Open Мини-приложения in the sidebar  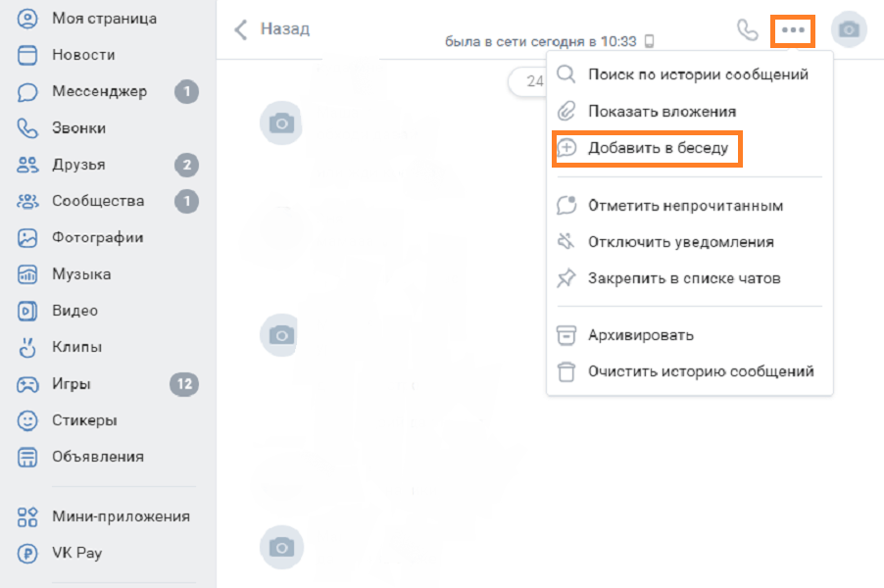120,516
